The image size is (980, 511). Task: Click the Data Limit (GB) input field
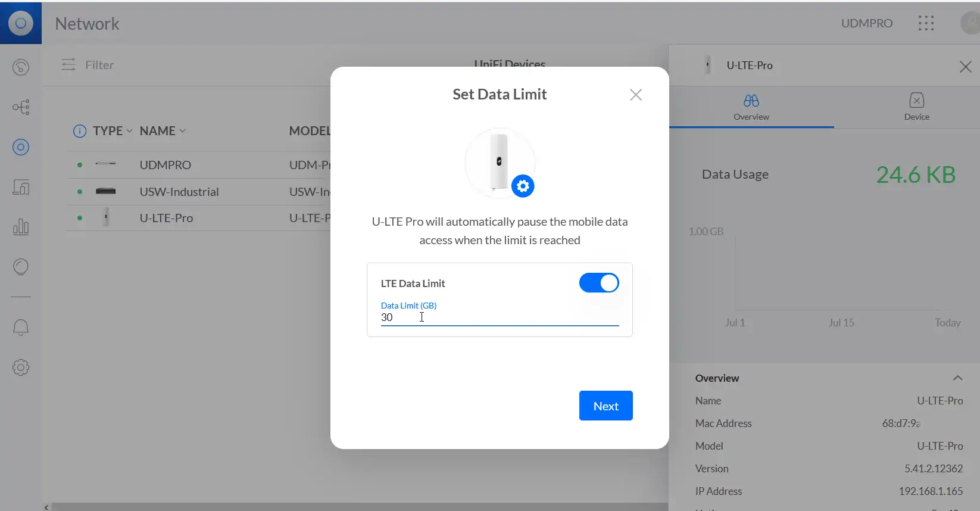[x=499, y=317]
